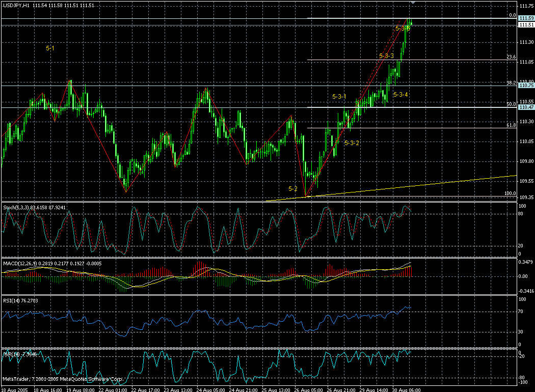Select the yellow ascending trendline
This screenshot has height=392, width=535.
tap(408, 187)
